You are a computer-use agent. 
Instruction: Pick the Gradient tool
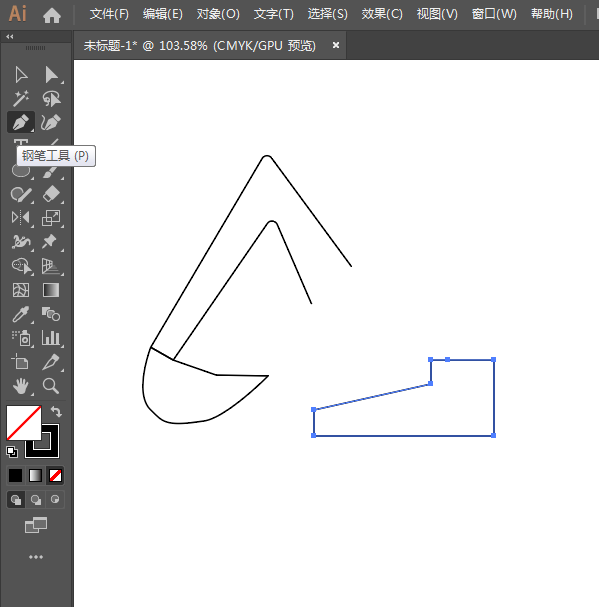[51, 290]
